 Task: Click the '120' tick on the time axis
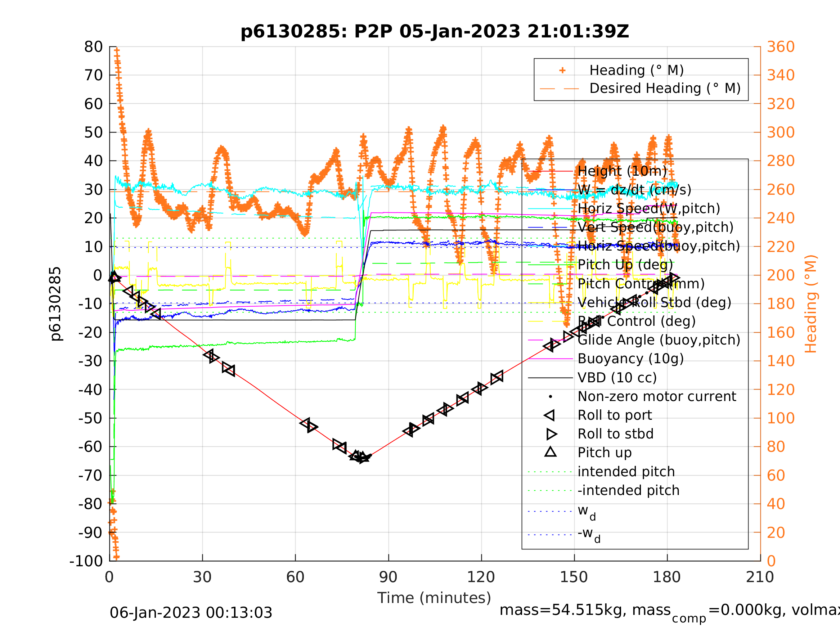[x=481, y=577]
